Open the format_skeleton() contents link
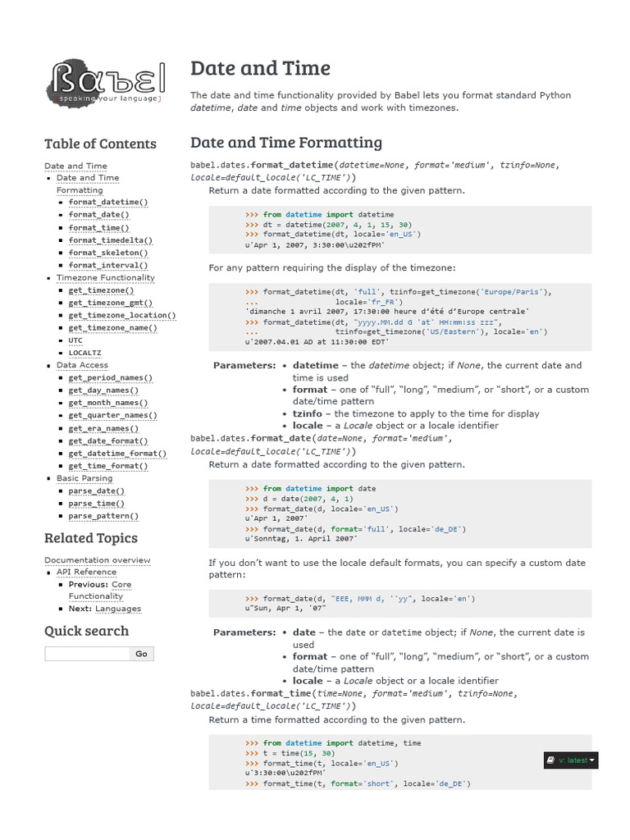This screenshot has height=840, width=630. tap(108, 253)
